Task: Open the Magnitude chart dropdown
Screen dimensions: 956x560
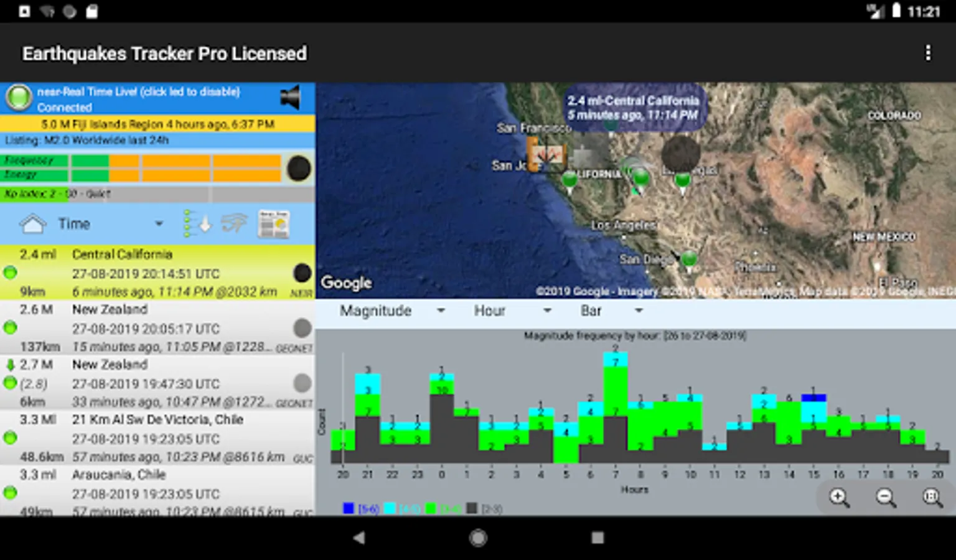Action: tap(392, 310)
